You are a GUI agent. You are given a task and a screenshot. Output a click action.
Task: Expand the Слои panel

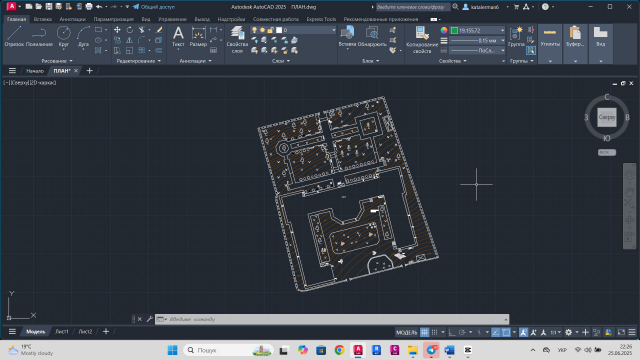pyautogui.click(x=281, y=61)
